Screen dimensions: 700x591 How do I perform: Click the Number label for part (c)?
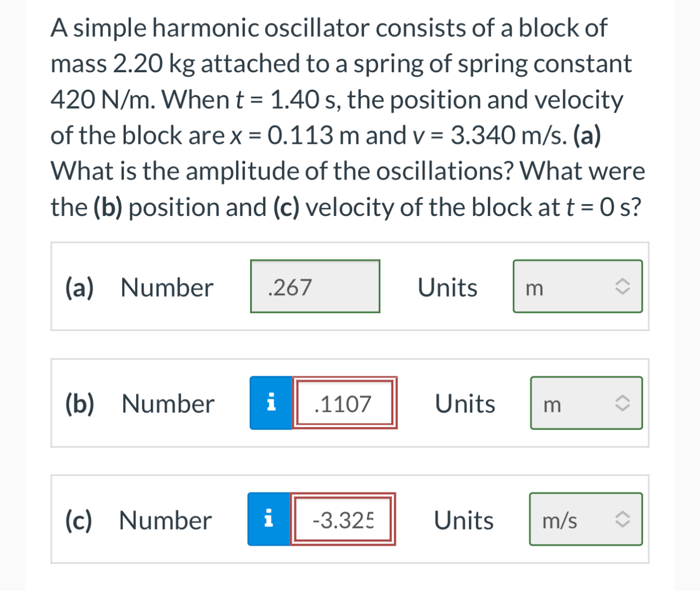click(x=164, y=520)
